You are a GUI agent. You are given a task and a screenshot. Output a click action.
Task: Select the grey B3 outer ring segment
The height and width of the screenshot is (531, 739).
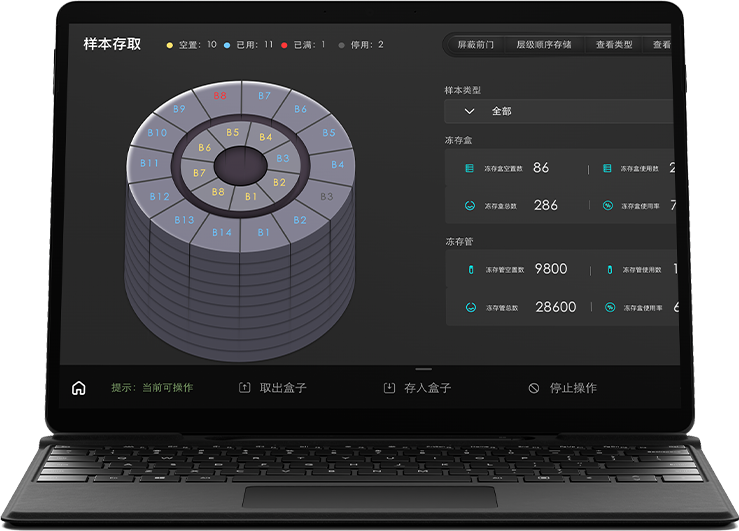(x=326, y=197)
